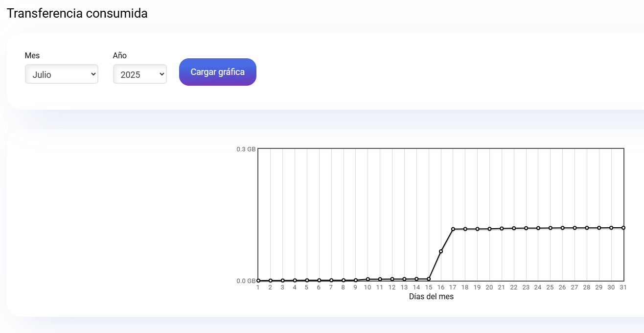The image size is (644, 333).
Task: Click the 0.3 GB y-axis label
Action: (246, 149)
